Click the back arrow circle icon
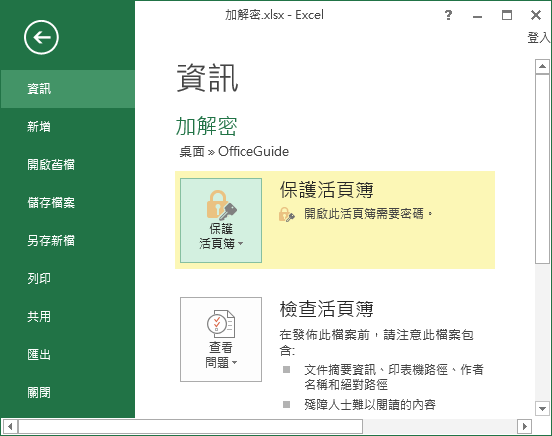Viewport: 552px width, 436px height. 41,37
